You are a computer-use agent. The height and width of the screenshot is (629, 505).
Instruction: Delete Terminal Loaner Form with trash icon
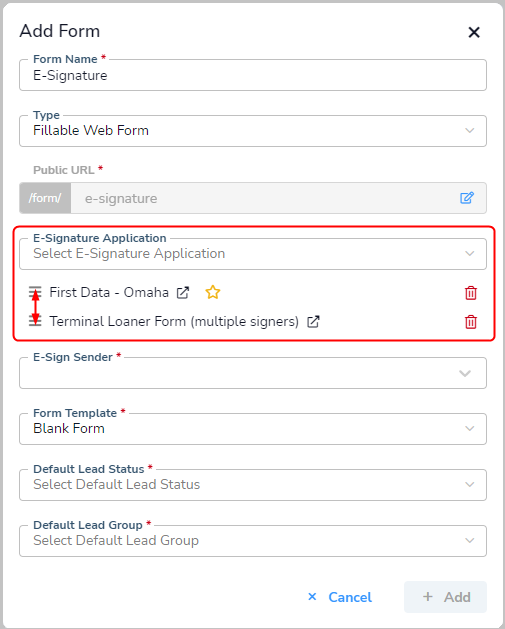coord(471,322)
